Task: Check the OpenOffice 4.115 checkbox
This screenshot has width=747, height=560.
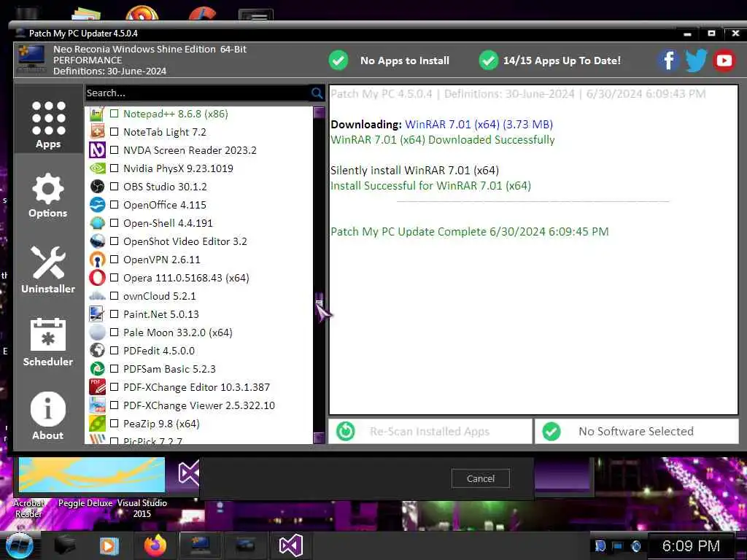Action: (115, 205)
